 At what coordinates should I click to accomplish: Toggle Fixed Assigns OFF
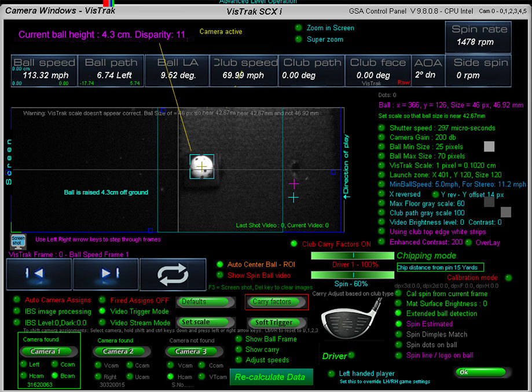coord(102,300)
